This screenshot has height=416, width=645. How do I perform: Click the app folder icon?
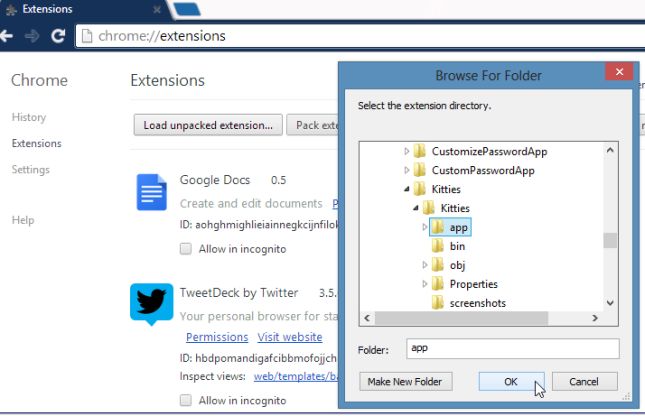[x=438, y=227]
